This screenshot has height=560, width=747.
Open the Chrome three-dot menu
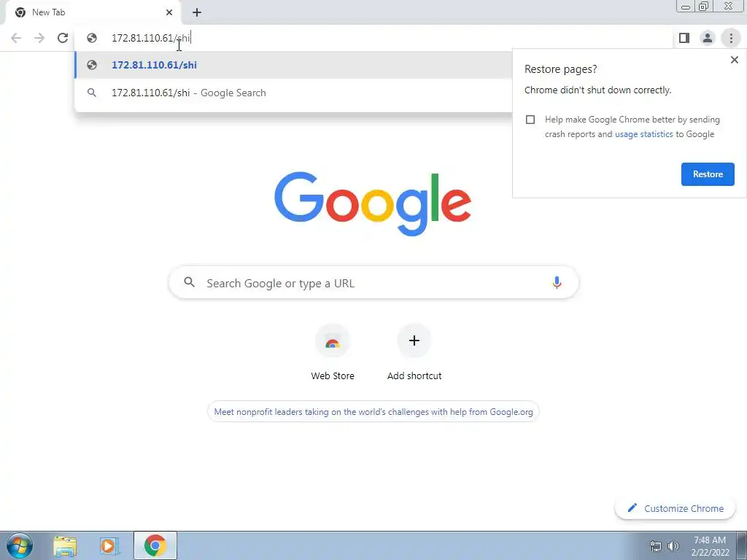pos(731,38)
